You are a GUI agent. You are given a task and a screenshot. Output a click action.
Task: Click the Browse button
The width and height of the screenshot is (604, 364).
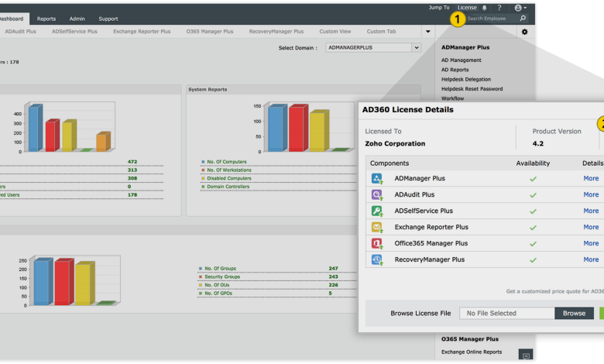click(x=574, y=313)
